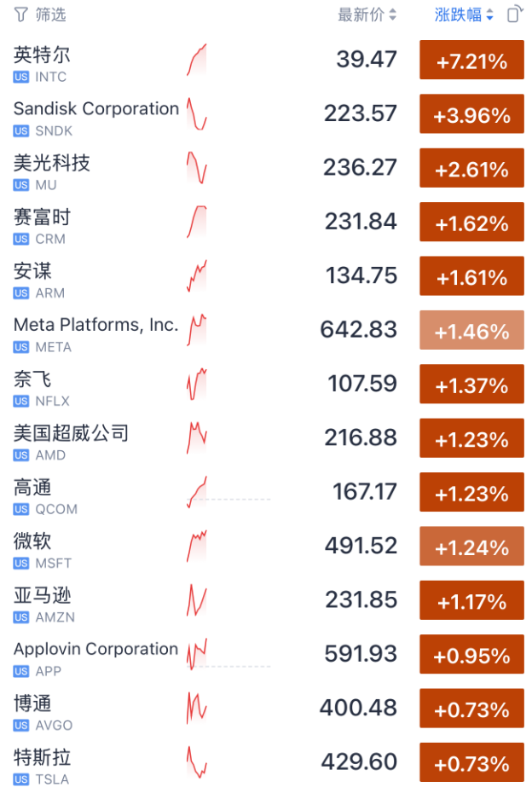Screen dimensions: 532x793
Task: Click the +7.21% change badge for 英特尔
Action: pyautogui.click(x=471, y=61)
